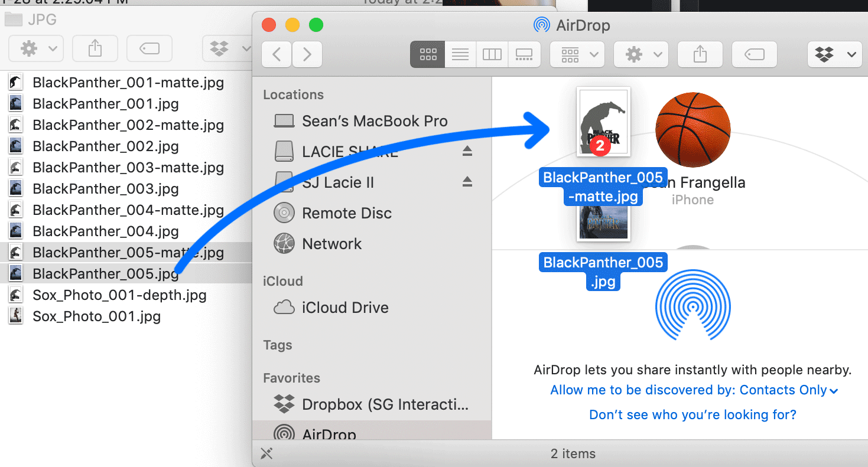Click the Edit Tags button in AirDrop toolbar
The image size is (868, 467).
(755, 54)
